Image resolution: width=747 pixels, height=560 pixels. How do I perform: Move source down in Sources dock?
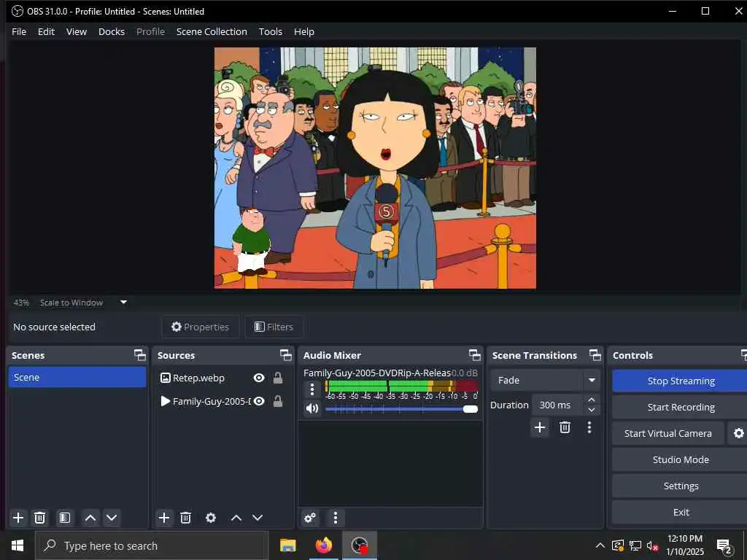tap(258, 518)
